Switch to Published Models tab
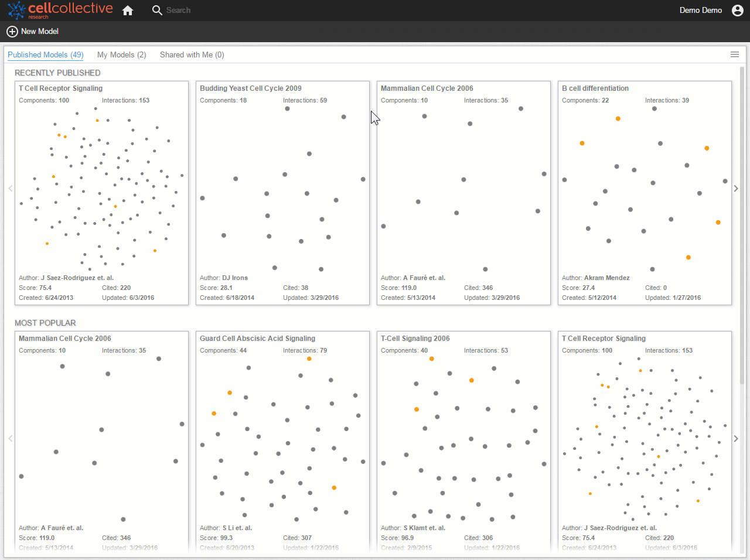Screen dimensions: 750x560 46,55
